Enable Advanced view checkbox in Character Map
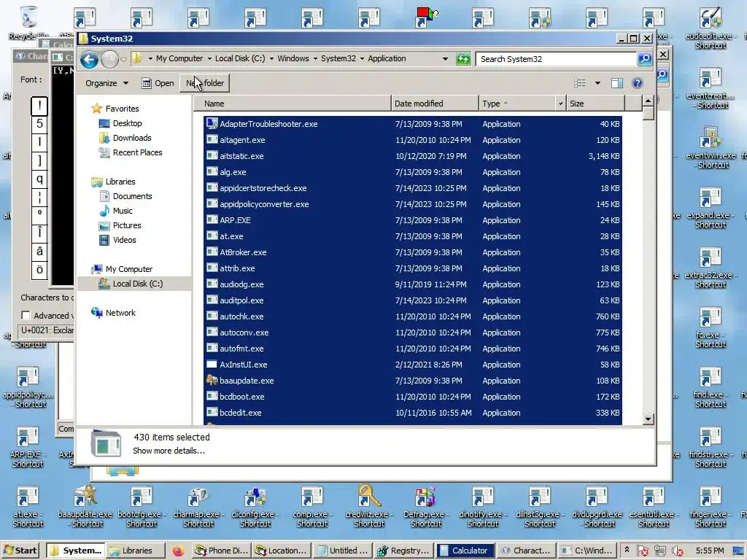 click(x=26, y=315)
